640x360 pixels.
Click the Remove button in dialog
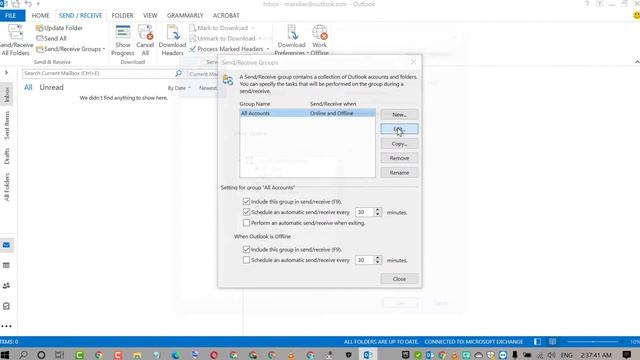pyautogui.click(x=399, y=158)
